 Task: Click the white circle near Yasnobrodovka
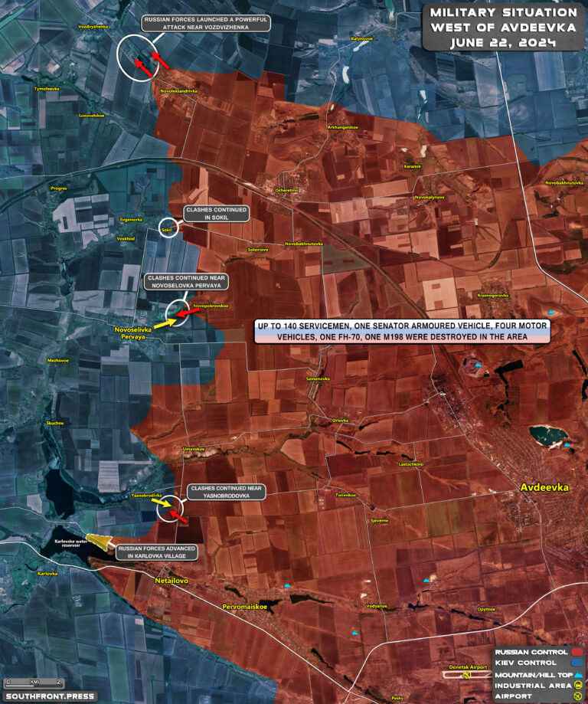point(171,509)
